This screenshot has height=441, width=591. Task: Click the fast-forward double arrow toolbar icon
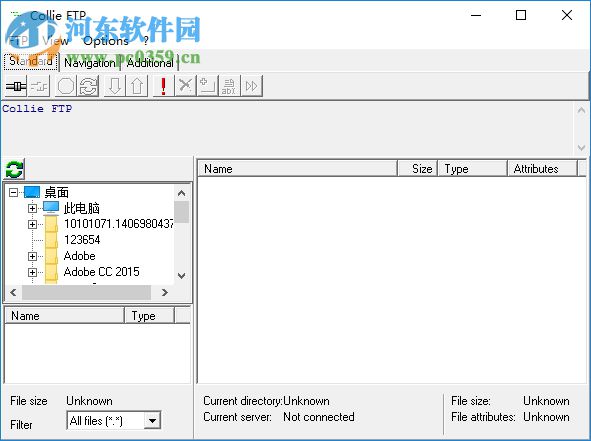(251, 86)
